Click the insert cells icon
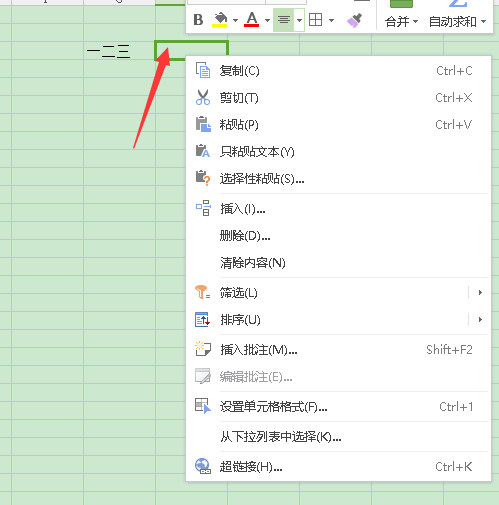Viewport: 499px width, 505px height. coord(203,208)
